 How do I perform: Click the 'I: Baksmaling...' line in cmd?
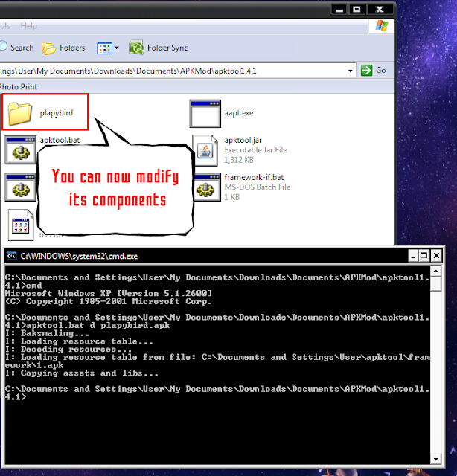pos(47,333)
